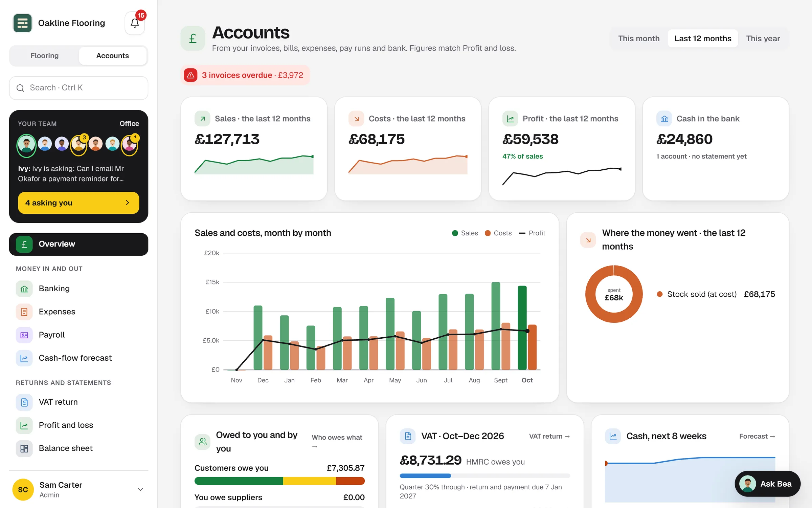Follow the VAT return arrow link
Image resolution: width=812 pixels, height=508 pixels.
coord(549,436)
